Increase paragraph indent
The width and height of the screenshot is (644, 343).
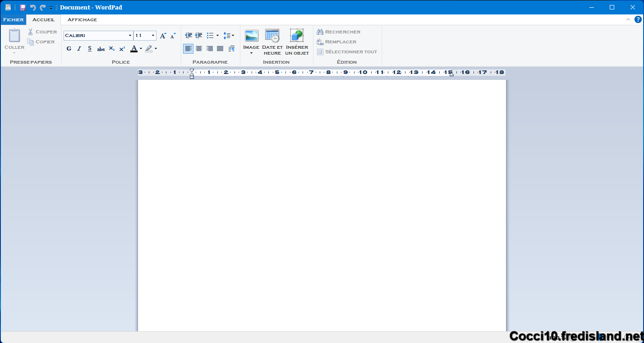pos(199,35)
